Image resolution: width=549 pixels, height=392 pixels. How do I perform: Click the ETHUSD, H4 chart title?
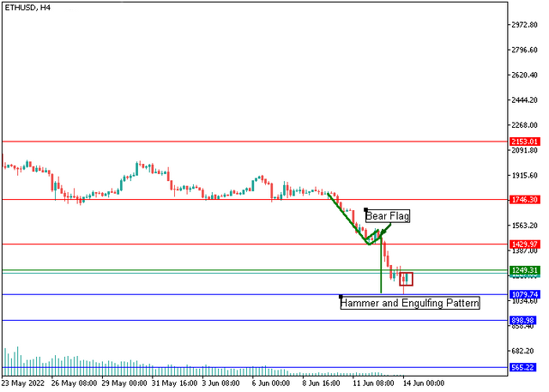pos(27,8)
